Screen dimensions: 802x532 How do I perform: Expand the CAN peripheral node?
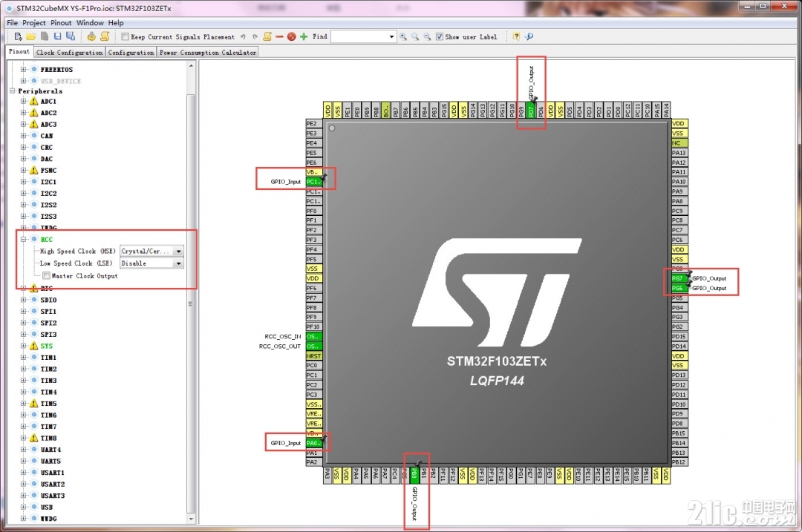(23, 136)
